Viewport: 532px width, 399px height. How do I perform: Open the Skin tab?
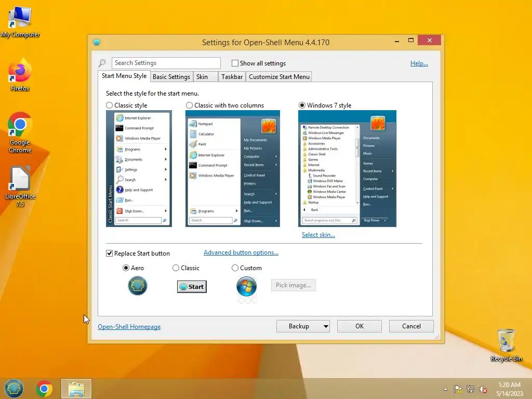(x=206, y=77)
